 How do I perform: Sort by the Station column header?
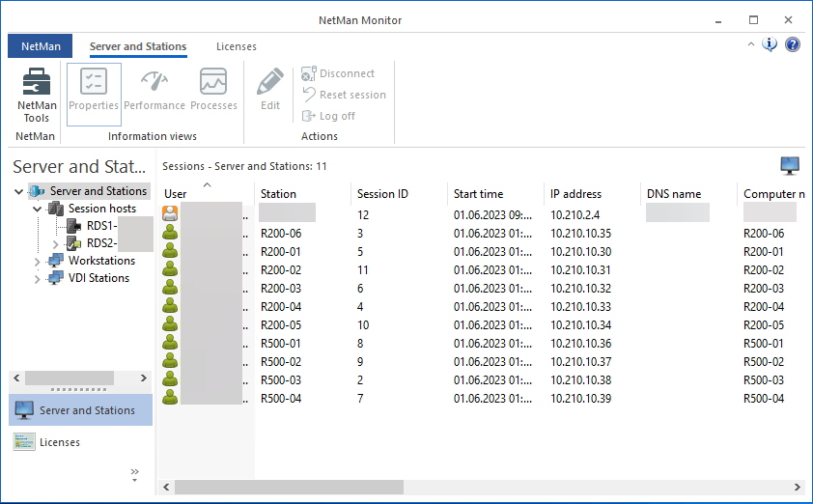[303, 193]
